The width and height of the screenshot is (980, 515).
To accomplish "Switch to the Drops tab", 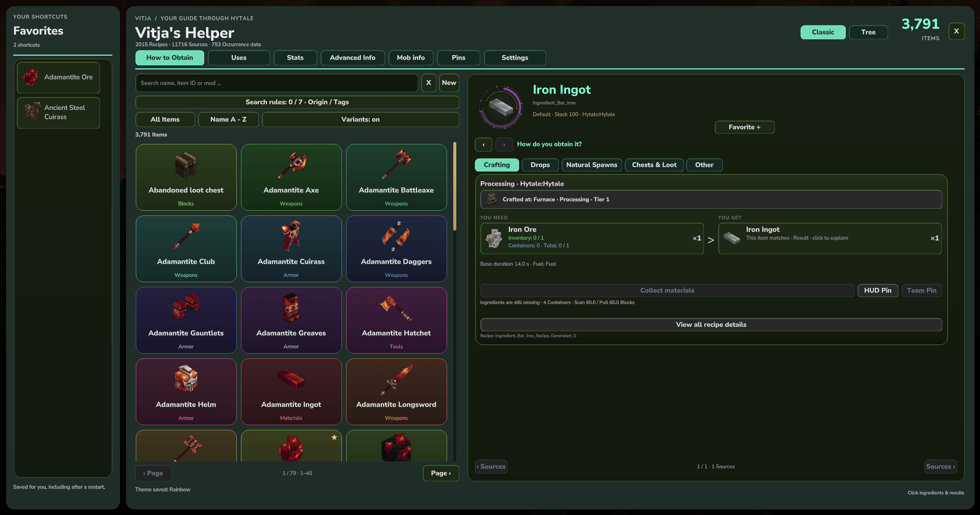I will pyautogui.click(x=540, y=165).
